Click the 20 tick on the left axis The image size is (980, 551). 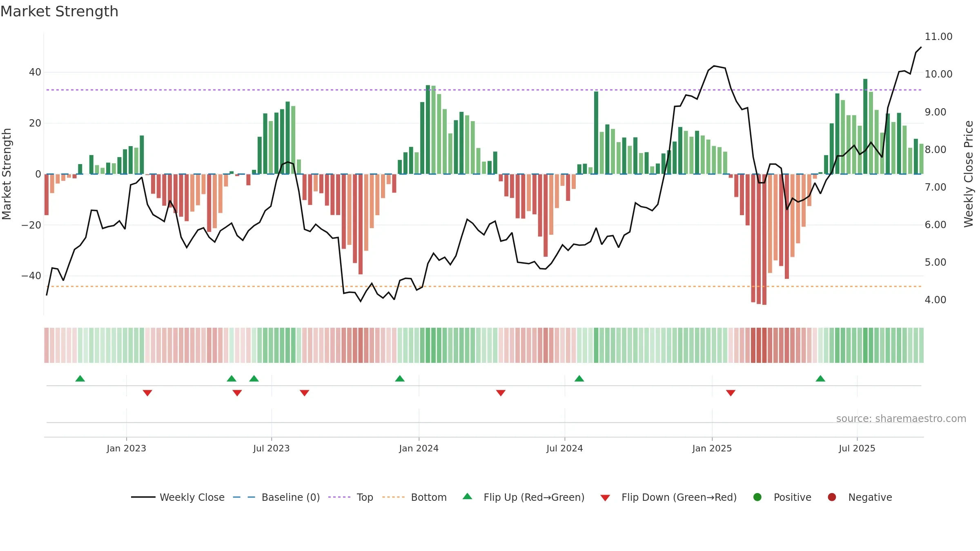pos(35,123)
